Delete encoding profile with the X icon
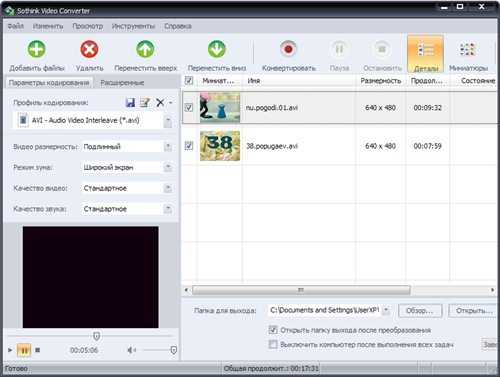Image resolution: width=500 pixels, height=377 pixels. 160,102
